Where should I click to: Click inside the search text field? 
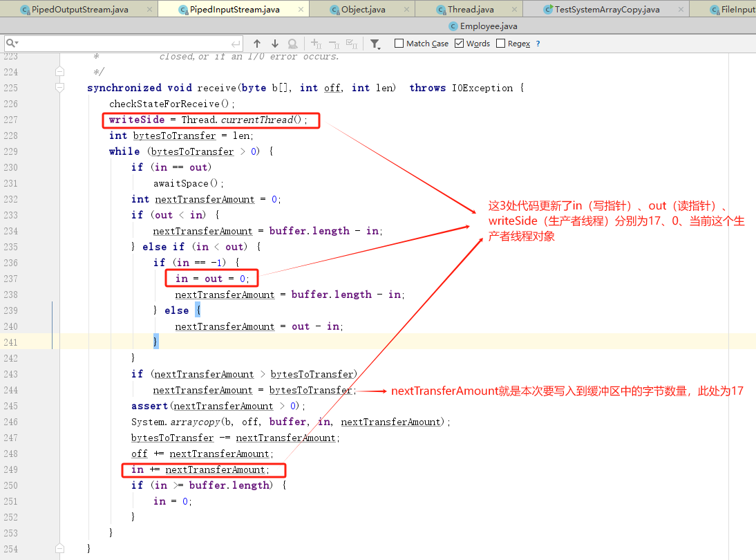coord(125,44)
